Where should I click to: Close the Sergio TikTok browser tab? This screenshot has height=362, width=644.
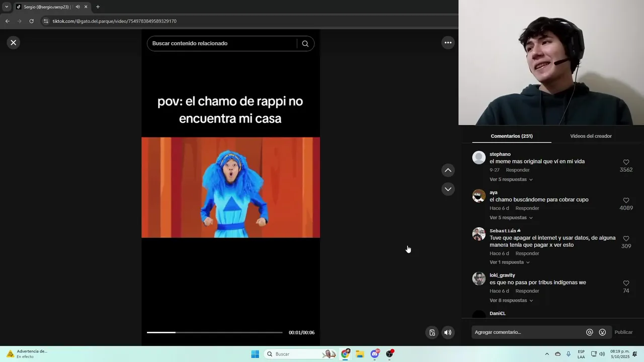(x=86, y=7)
